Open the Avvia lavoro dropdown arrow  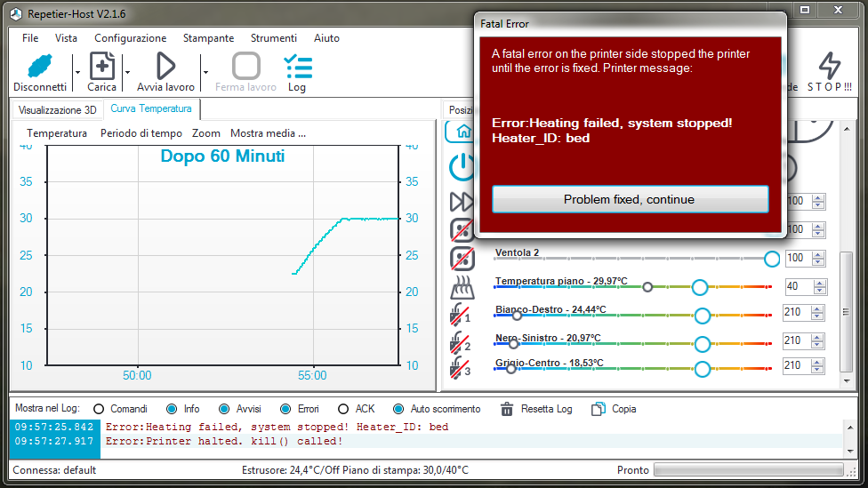click(x=205, y=72)
